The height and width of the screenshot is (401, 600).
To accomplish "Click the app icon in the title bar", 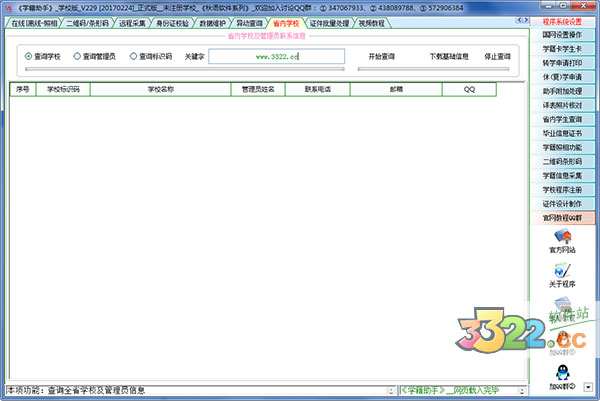I will click(8, 8).
